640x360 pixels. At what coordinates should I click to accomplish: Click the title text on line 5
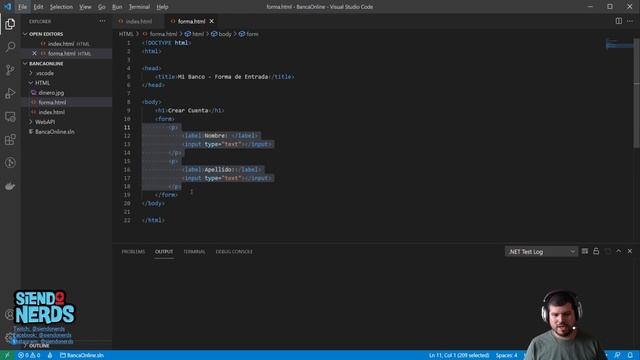223,77
